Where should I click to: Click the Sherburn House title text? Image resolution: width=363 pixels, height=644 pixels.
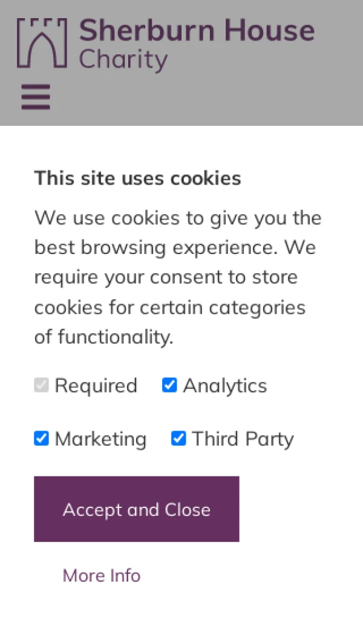197,31
